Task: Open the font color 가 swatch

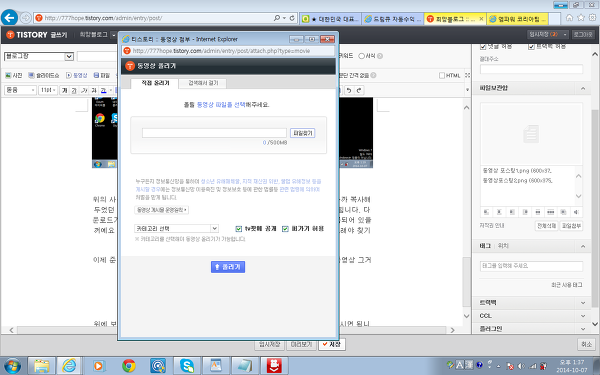Action: coord(104,90)
